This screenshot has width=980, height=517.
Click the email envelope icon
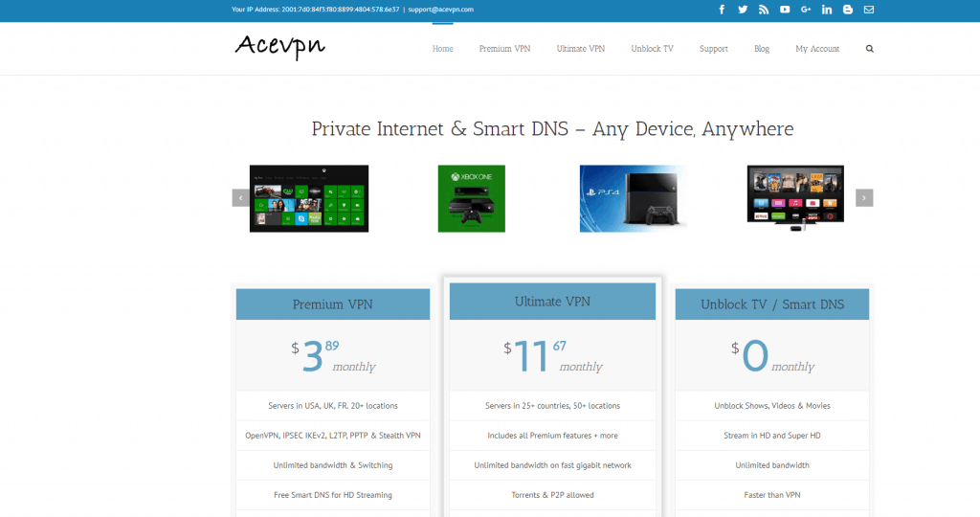869,10
